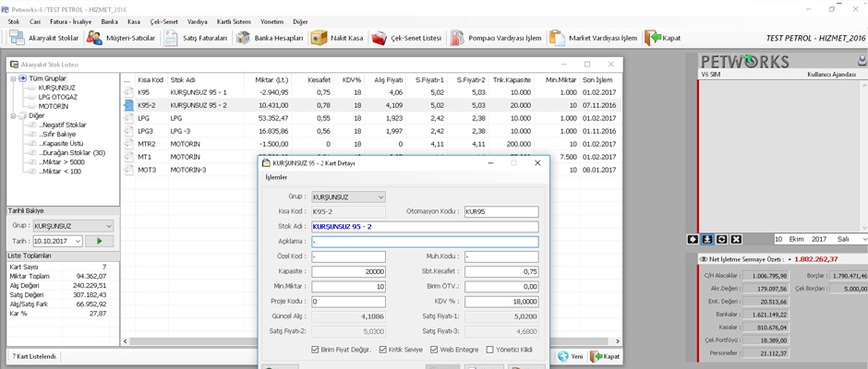Viewport: 868px width, 369px height.
Task: Select ..Miktar > 5000 tree item
Action: coord(61,162)
